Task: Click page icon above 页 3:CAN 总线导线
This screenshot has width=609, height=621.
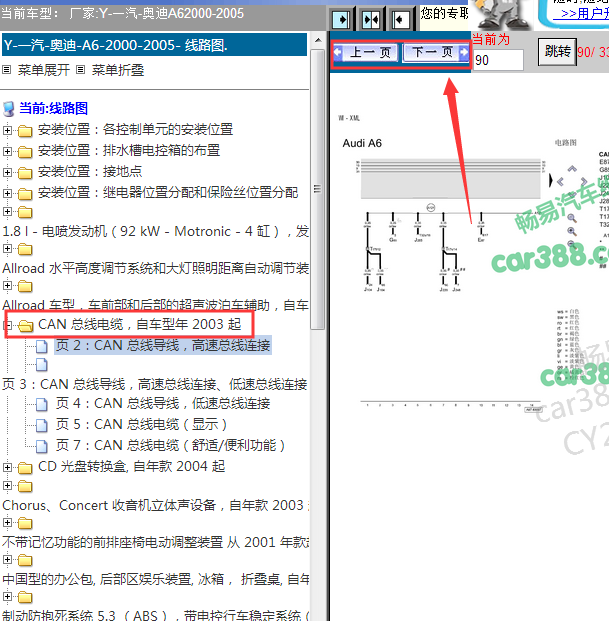Action: [42, 365]
